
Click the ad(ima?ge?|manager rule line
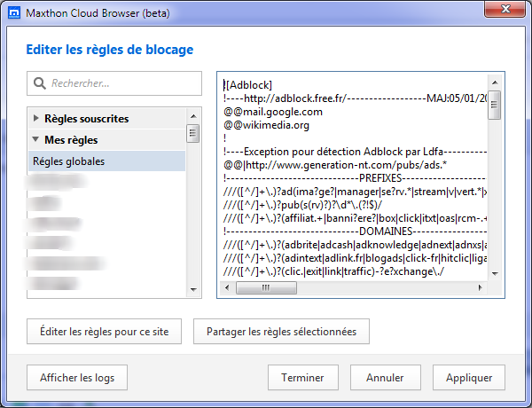tap(355, 192)
